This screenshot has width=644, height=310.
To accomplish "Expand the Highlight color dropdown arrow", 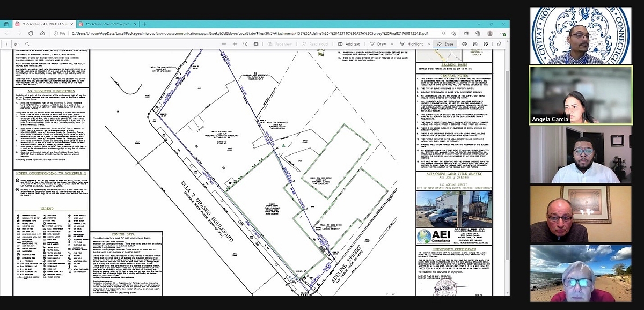I will (x=429, y=44).
